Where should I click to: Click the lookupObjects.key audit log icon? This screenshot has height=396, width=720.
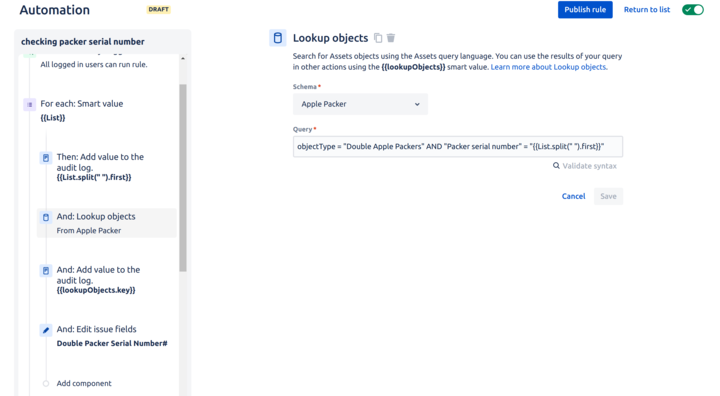pos(45,271)
